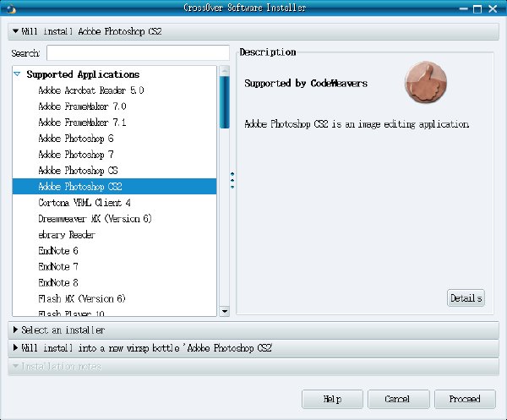Collapse the Supported Applications tree group
Viewport: 507px width, 420px height.
click(17, 74)
